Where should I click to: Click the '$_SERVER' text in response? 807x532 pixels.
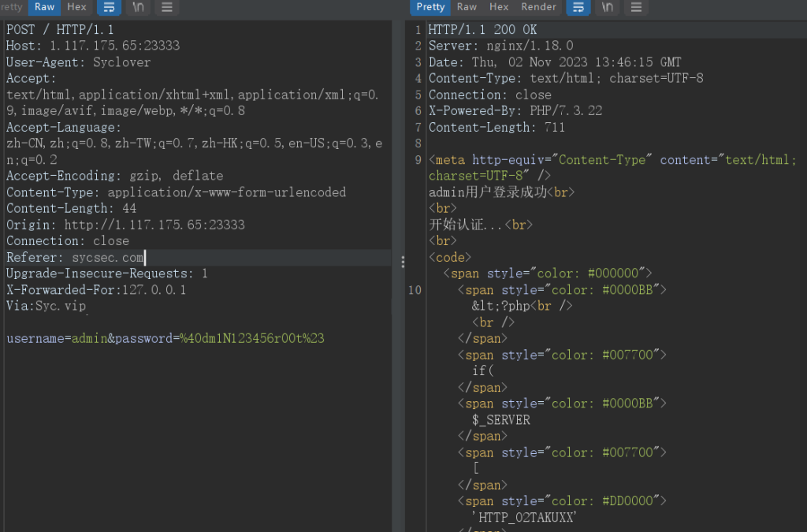500,420
